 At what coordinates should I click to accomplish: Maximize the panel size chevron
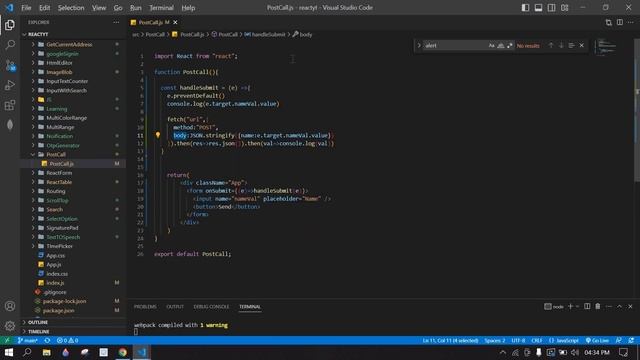tap(619, 306)
